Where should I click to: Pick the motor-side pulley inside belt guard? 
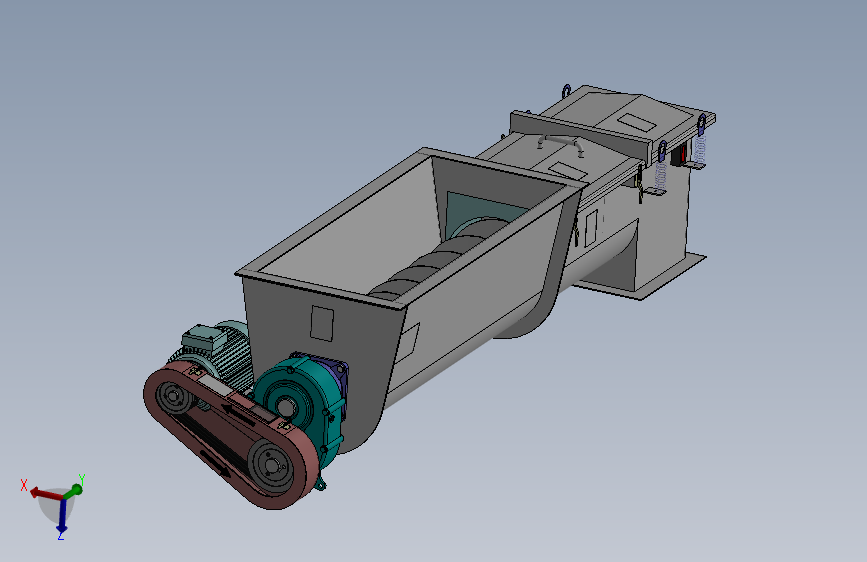coord(174,397)
